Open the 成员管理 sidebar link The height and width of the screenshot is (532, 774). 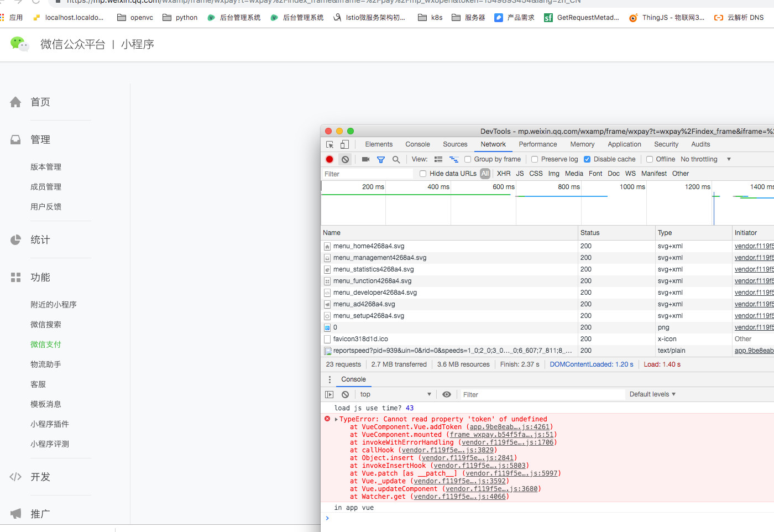46,187
